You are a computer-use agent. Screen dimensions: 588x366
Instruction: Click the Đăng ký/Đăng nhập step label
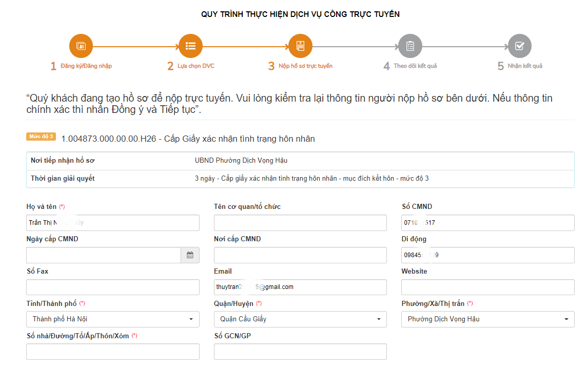point(86,66)
